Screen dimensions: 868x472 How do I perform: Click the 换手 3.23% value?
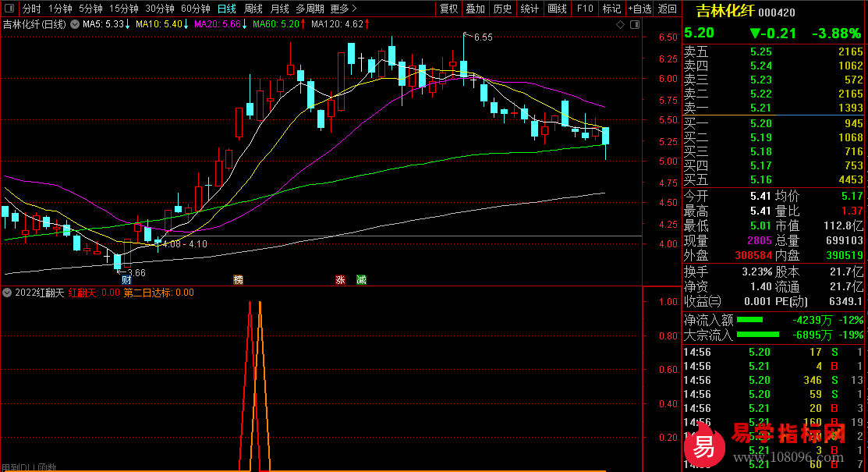click(x=756, y=272)
